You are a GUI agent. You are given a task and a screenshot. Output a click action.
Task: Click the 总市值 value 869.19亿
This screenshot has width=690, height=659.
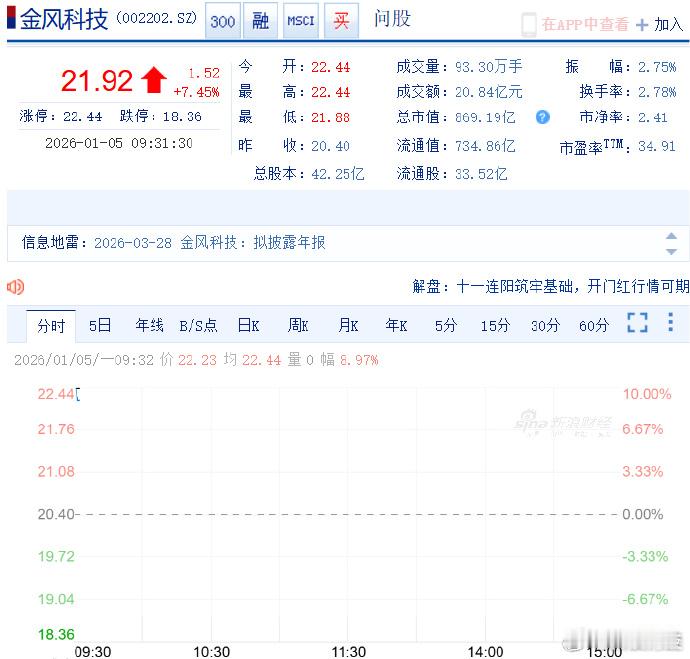[x=485, y=117]
